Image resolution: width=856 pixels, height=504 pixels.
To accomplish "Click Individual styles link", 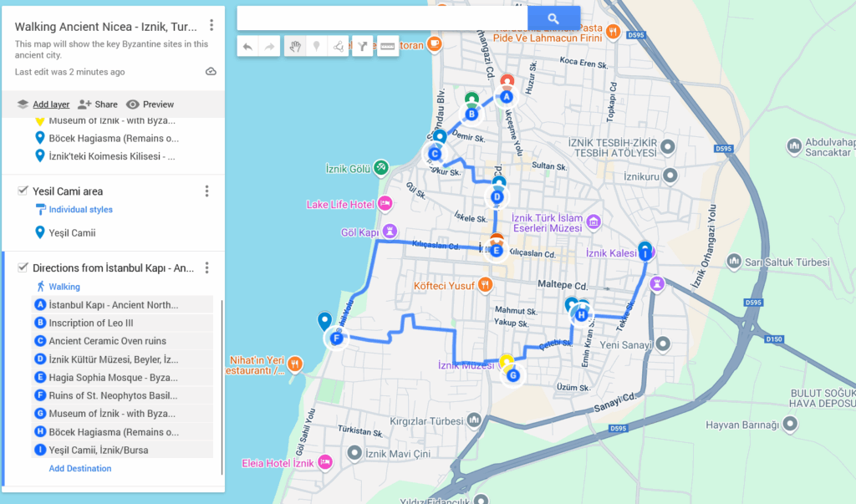I will pyautogui.click(x=81, y=210).
